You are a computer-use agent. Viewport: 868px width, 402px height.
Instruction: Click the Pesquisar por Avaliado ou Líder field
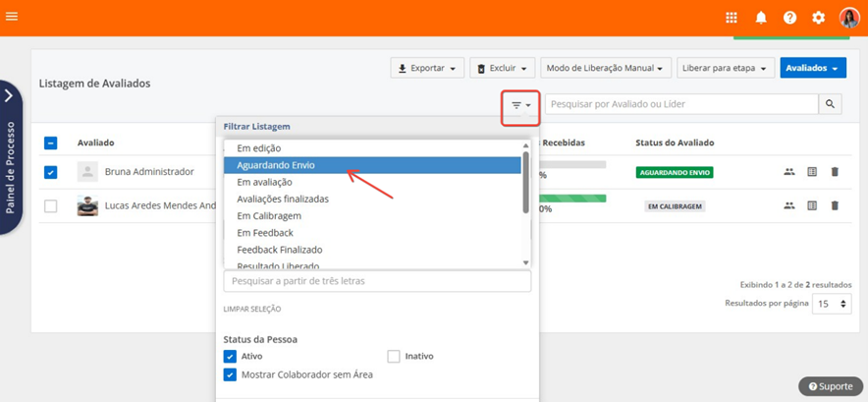pos(681,104)
